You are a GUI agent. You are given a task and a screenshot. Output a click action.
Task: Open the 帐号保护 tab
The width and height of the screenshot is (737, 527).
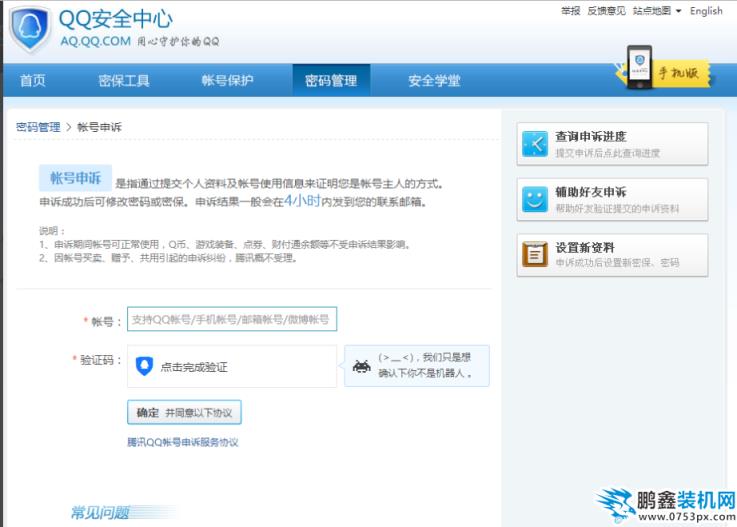click(227, 80)
